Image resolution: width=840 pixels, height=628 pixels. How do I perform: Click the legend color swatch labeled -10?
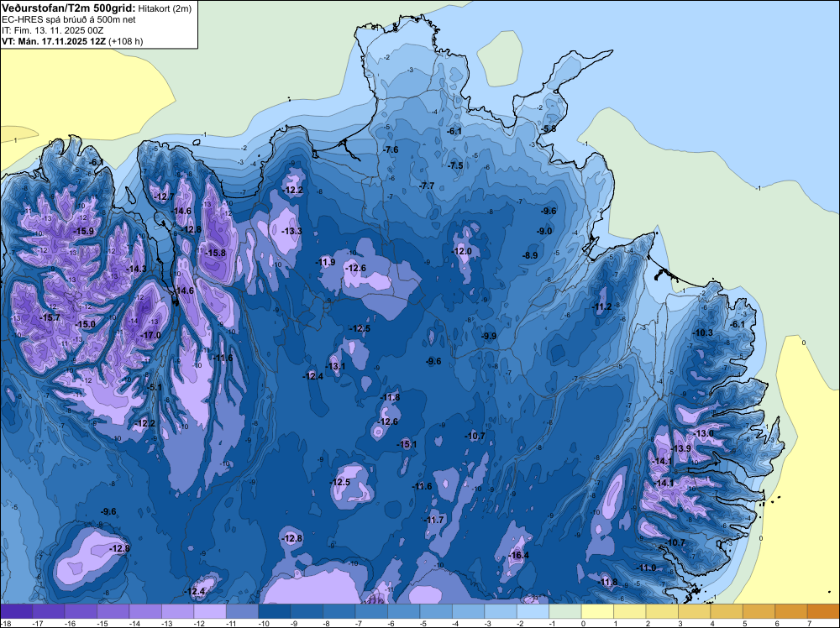coord(275,611)
